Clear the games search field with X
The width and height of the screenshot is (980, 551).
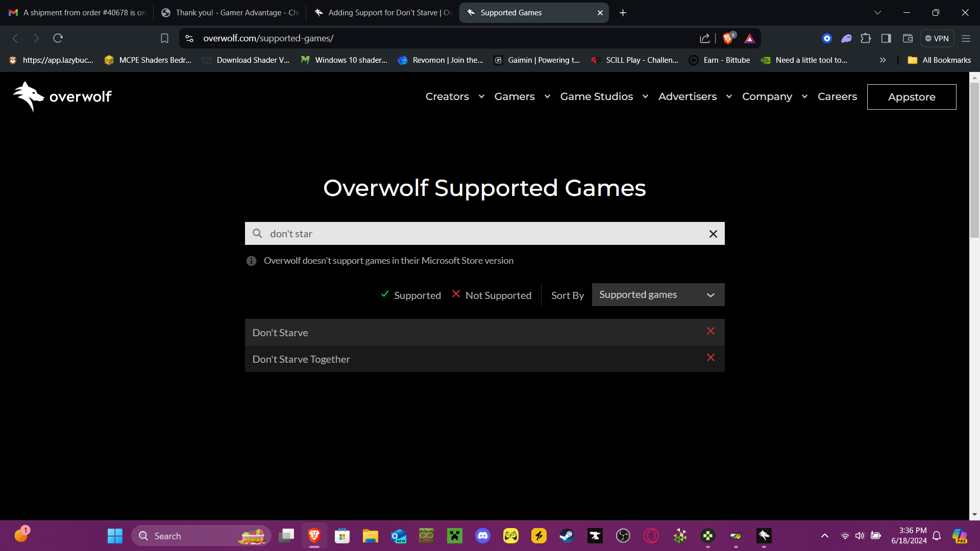click(x=713, y=234)
